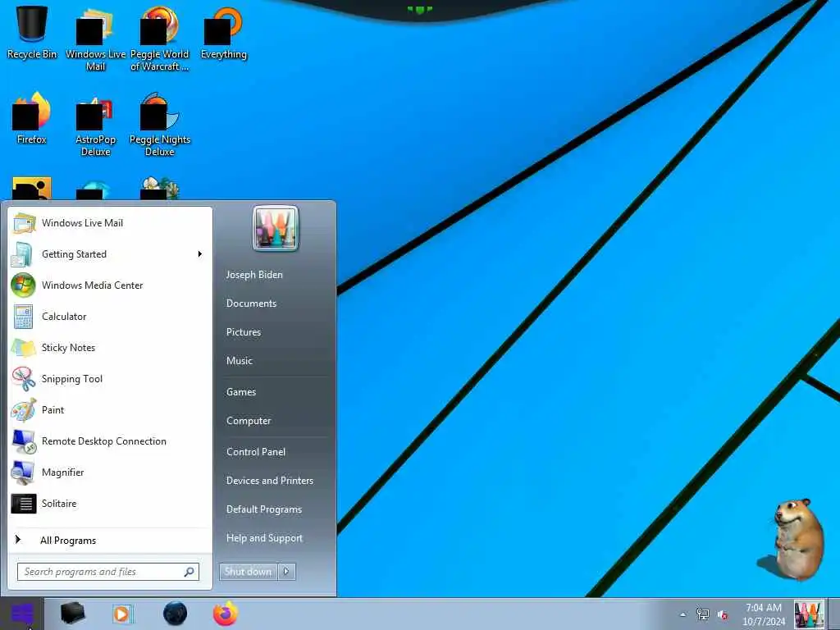
Task: Open the media player taskbar icon
Action: pos(122,614)
